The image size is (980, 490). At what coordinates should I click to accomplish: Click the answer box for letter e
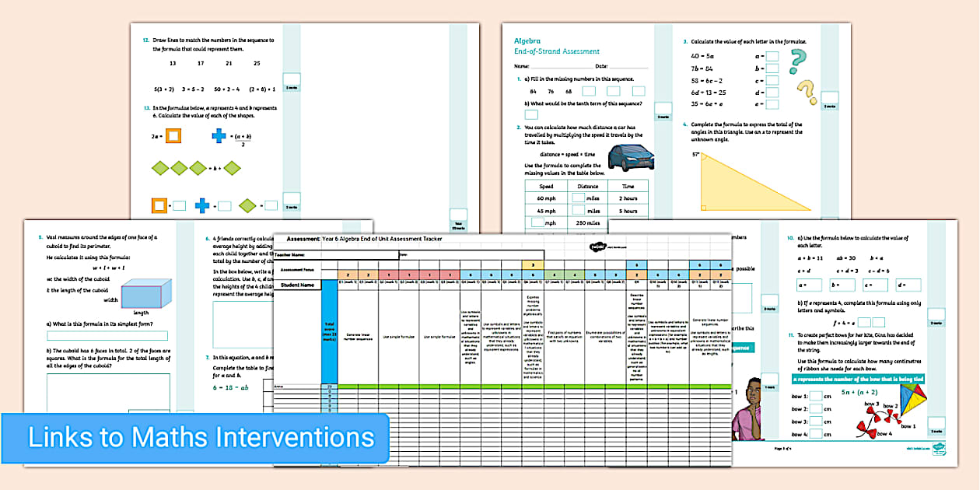pos(772,103)
